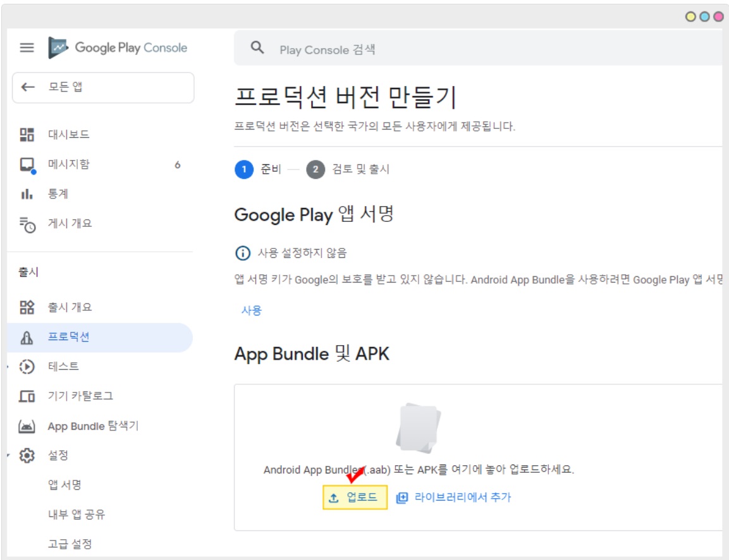Click the 출시 개요 icon
The height and width of the screenshot is (560, 729).
tap(27, 307)
